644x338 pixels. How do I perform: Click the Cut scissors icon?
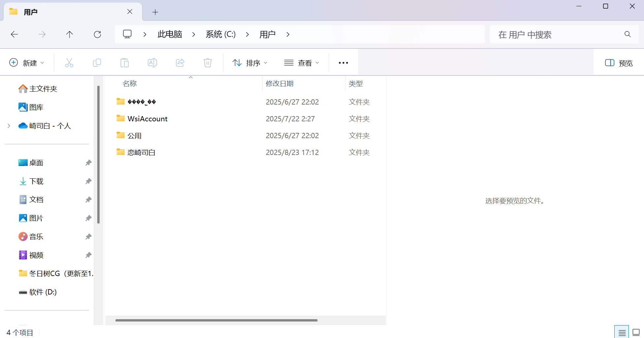[69, 63]
